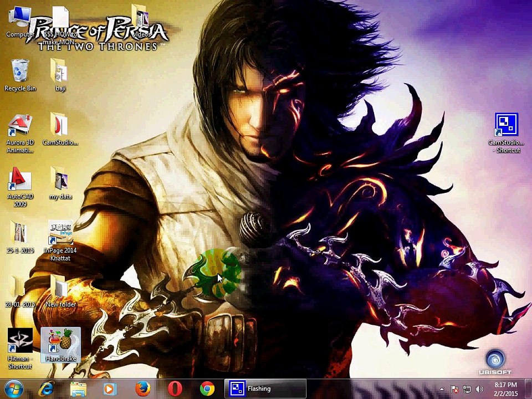The height and width of the screenshot is (399, 532).
Task: Open the Windows Start menu
Action: pos(13,389)
